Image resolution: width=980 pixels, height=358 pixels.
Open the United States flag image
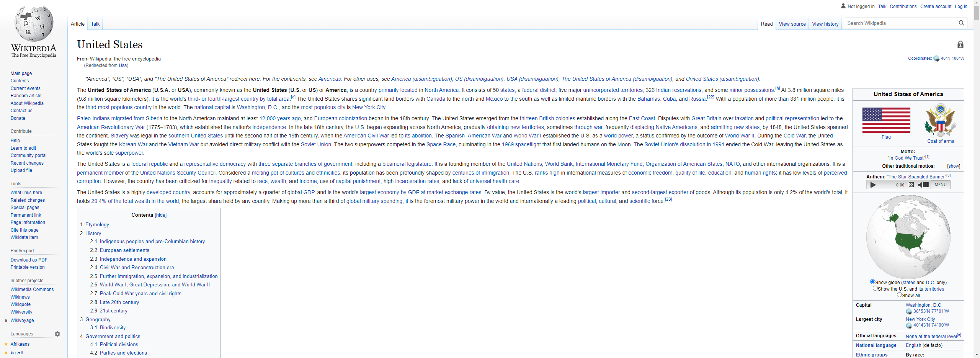[886, 120]
